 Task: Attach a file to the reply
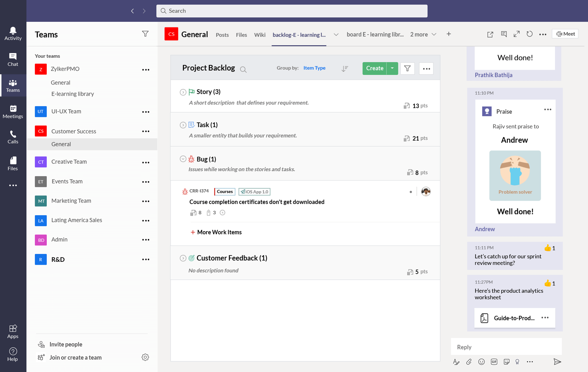(x=469, y=362)
